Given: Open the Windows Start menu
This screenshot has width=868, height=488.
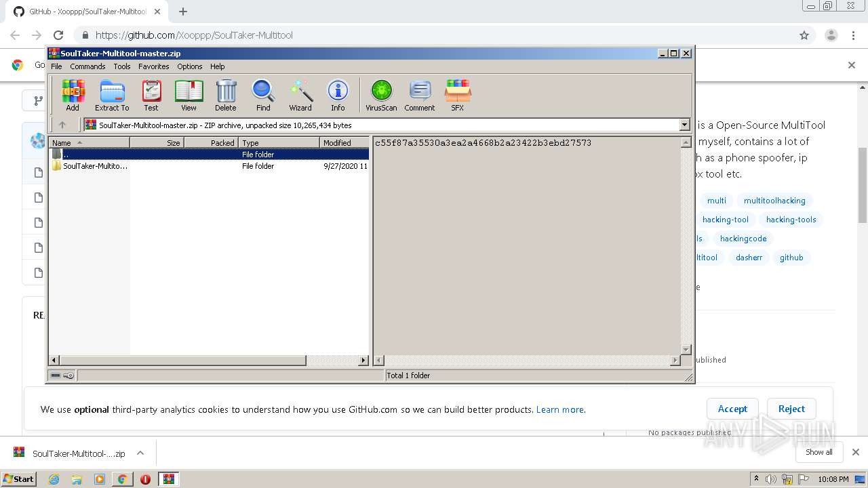Looking at the screenshot, I should coord(19,479).
